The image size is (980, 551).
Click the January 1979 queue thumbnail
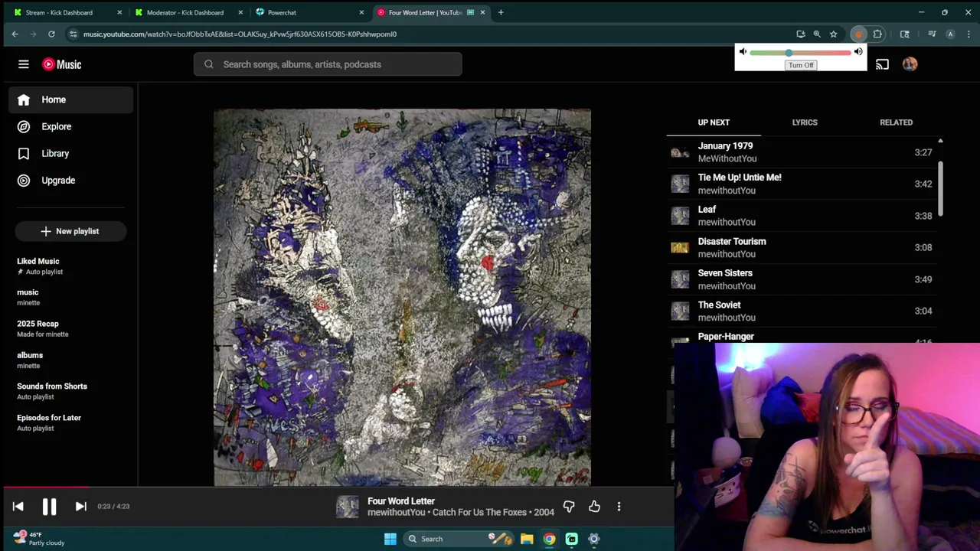coord(680,152)
